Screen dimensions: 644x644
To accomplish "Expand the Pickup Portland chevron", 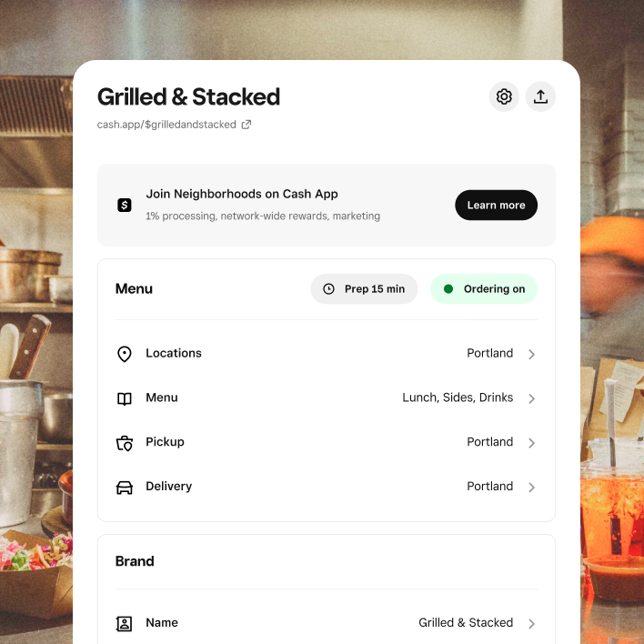I will [x=531, y=443].
